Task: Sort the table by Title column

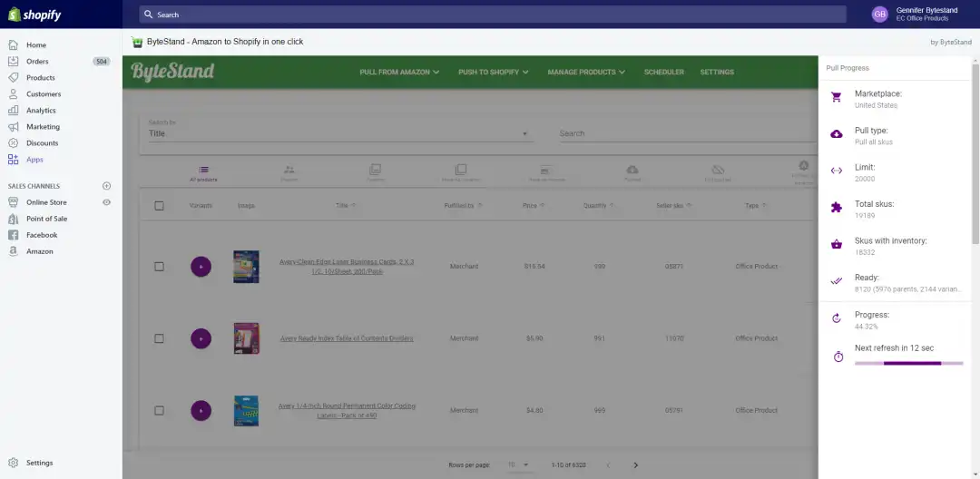Action: pyautogui.click(x=346, y=205)
